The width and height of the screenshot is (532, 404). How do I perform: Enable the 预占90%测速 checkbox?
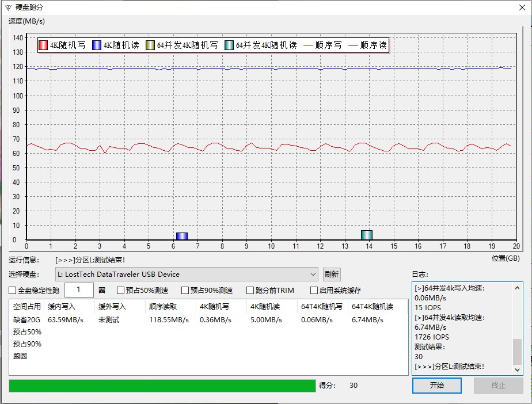pyautogui.click(x=185, y=291)
